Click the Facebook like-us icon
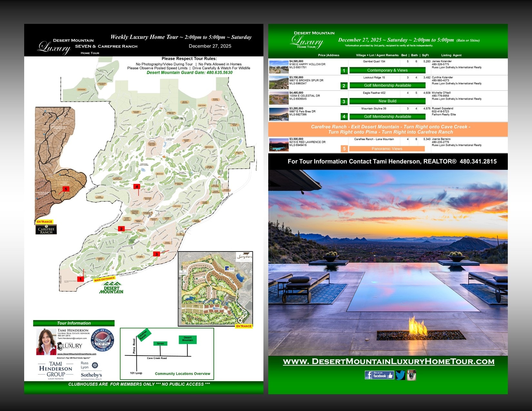This screenshot has height=411, width=532. [379, 375]
